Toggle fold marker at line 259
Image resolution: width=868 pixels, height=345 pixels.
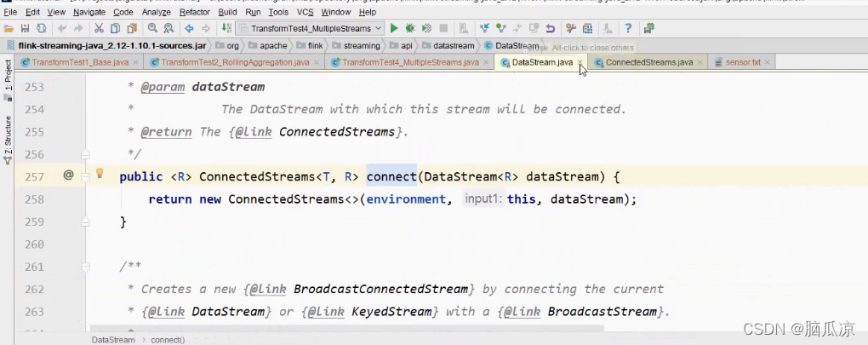click(x=85, y=221)
